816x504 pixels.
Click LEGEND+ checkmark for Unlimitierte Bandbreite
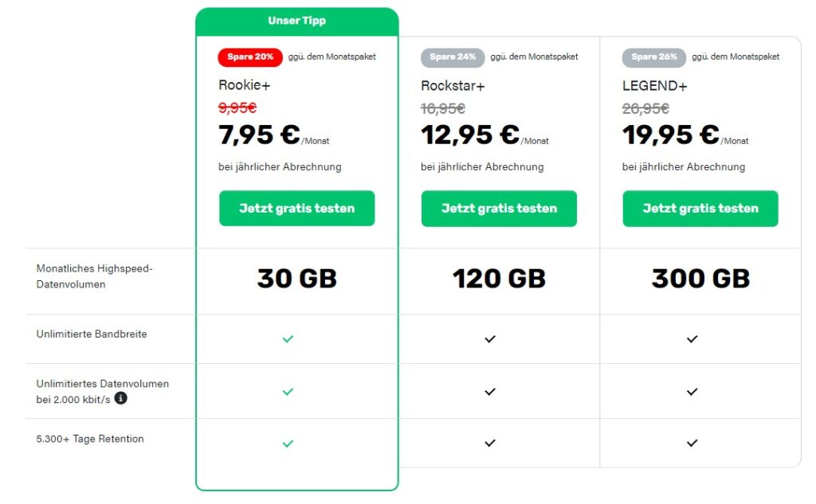[692, 339]
